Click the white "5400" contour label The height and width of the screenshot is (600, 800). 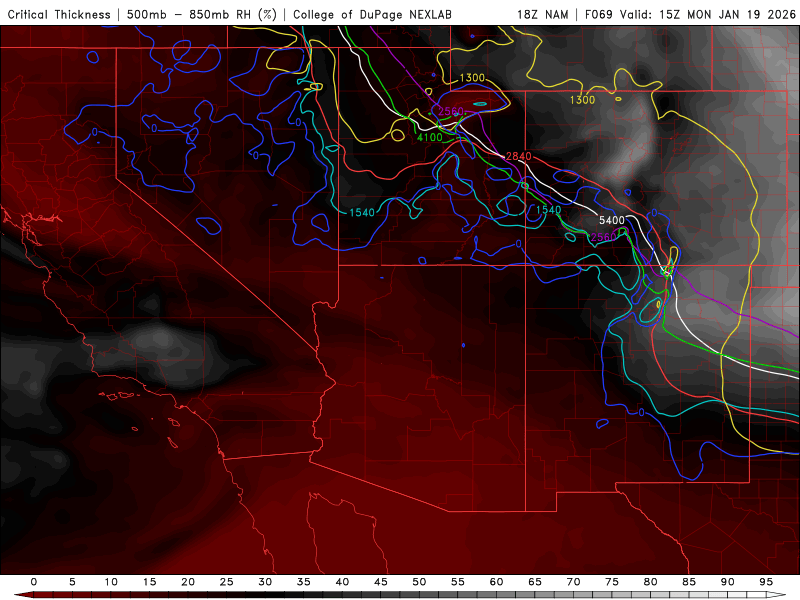pos(611,220)
